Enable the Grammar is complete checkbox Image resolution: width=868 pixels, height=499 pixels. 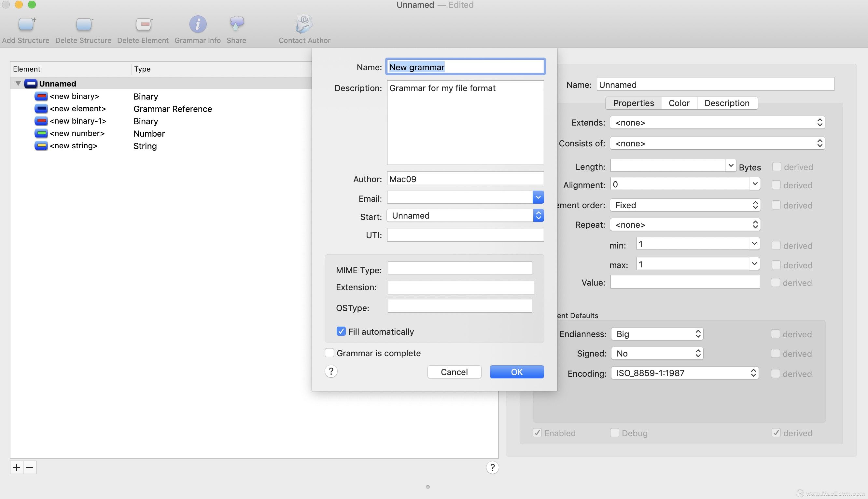(x=329, y=353)
